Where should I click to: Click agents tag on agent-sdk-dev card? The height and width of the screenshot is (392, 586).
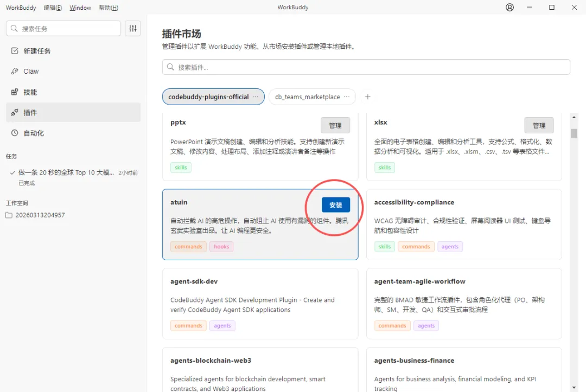[222, 325]
